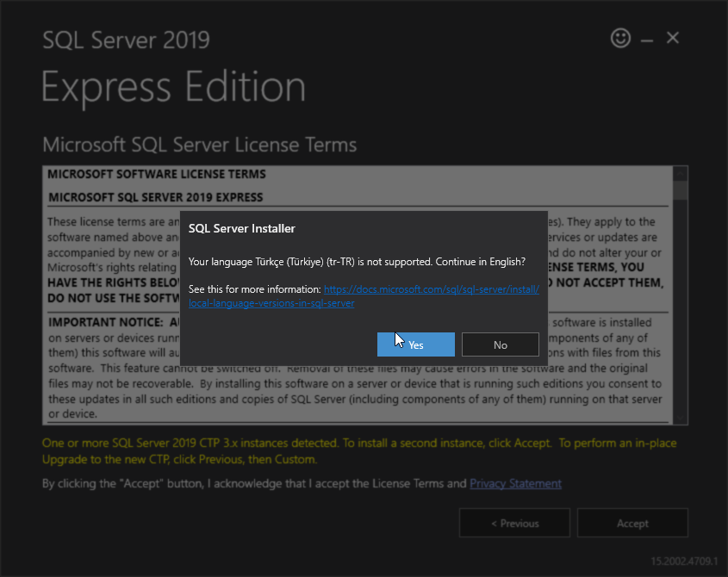Click the Accept button
The height and width of the screenshot is (577, 728).
632,523
